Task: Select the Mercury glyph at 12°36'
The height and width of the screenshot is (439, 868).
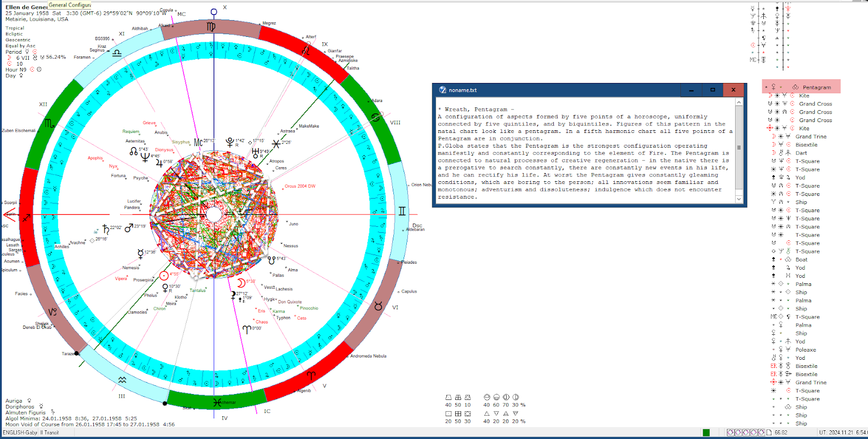Action: coord(141,253)
